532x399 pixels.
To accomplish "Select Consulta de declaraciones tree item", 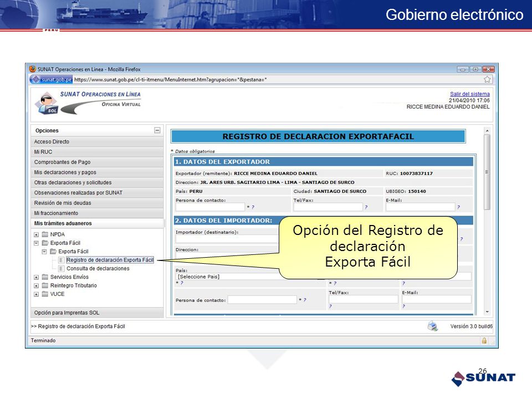I will tap(98, 268).
